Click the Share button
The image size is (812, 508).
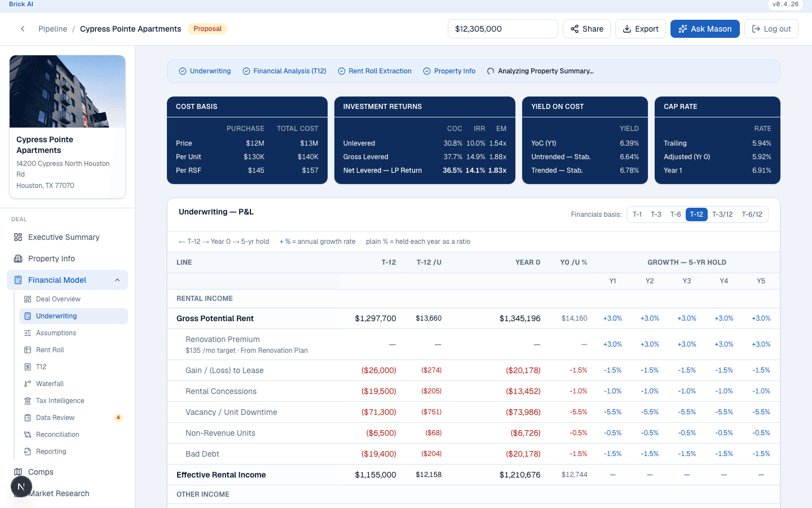tap(586, 29)
